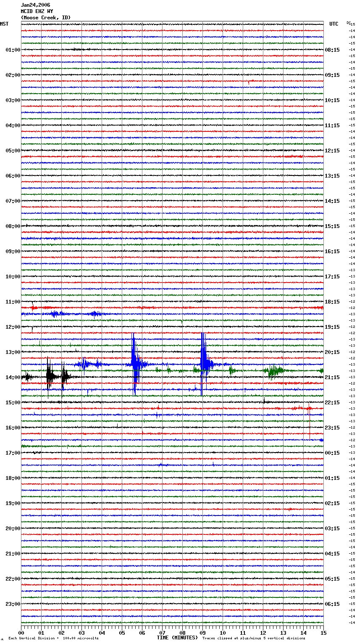Select minute 15 on the time axis
This screenshot has width=357, height=644.
[323, 633]
